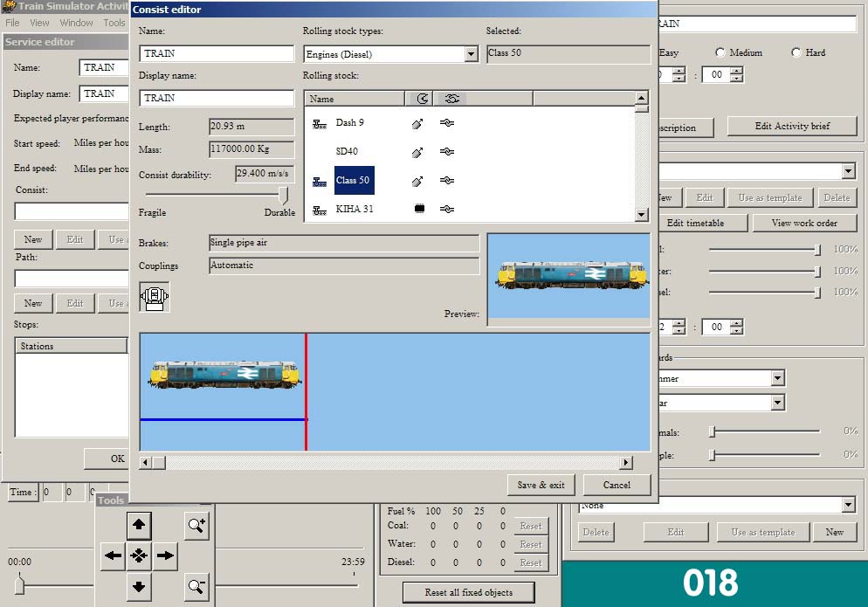Click the rolling stock list scroll down arrow
The image size is (868, 607).
[641, 214]
